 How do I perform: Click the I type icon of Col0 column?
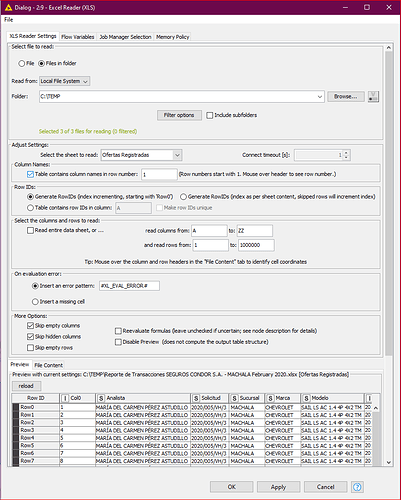click(x=65, y=398)
